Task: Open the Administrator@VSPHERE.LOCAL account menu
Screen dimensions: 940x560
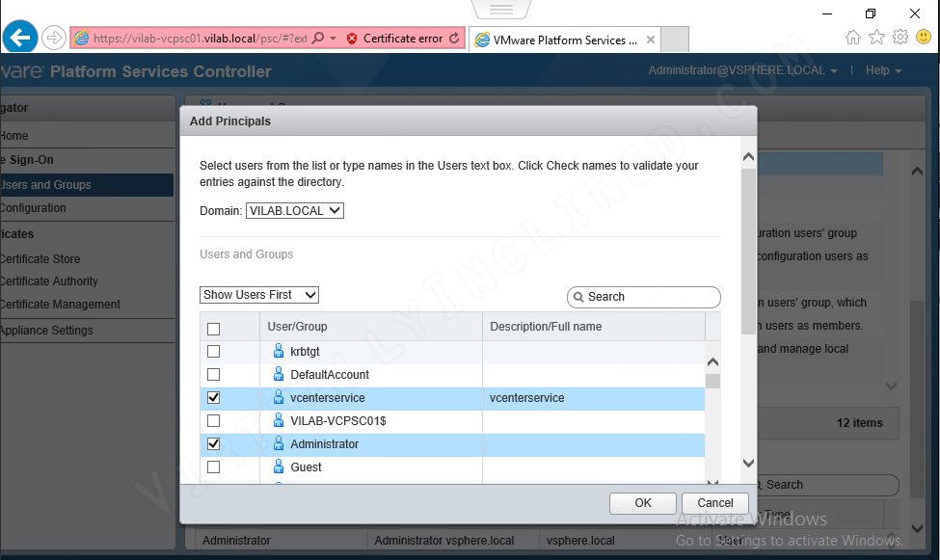Action: point(742,70)
